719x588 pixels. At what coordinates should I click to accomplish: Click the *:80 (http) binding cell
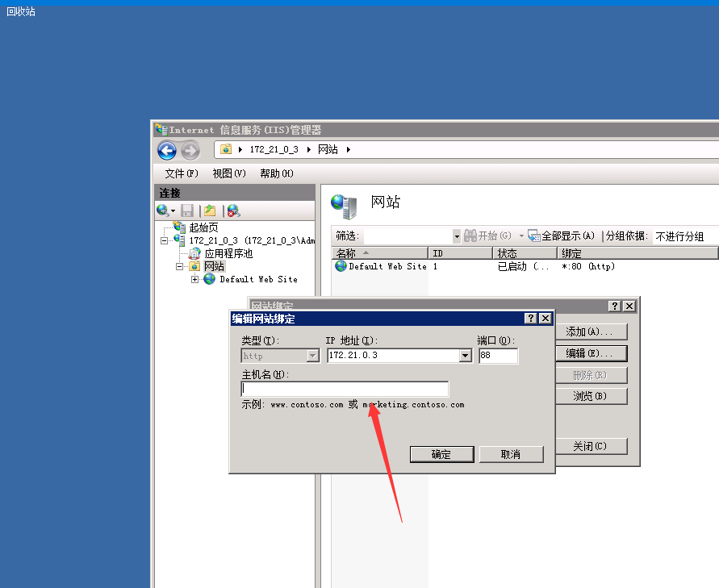coord(587,266)
